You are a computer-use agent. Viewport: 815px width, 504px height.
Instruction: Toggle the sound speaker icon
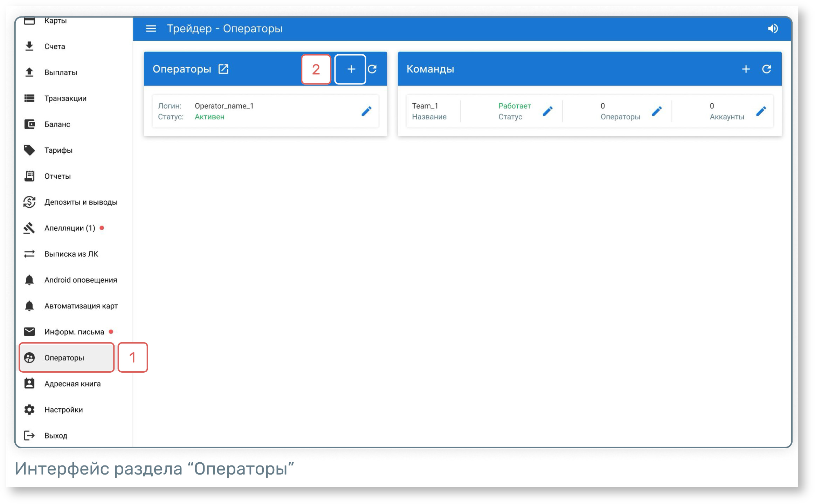pyautogui.click(x=773, y=28)
